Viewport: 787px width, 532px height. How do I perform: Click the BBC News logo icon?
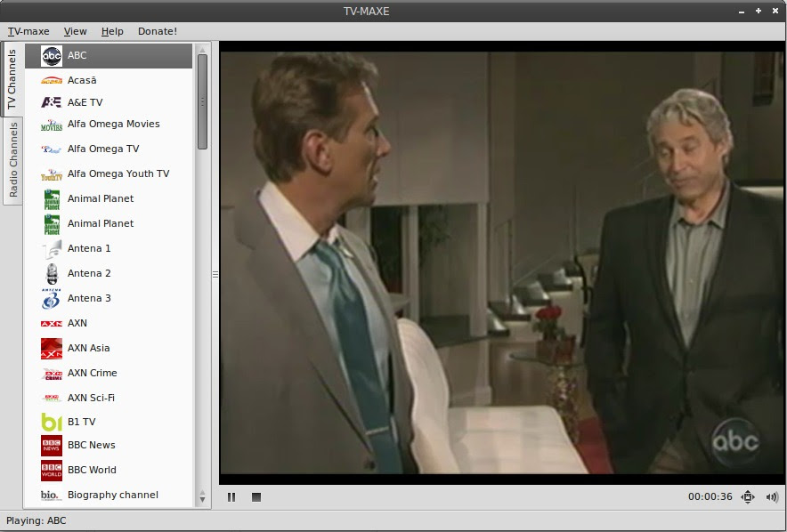click(52, 445)
